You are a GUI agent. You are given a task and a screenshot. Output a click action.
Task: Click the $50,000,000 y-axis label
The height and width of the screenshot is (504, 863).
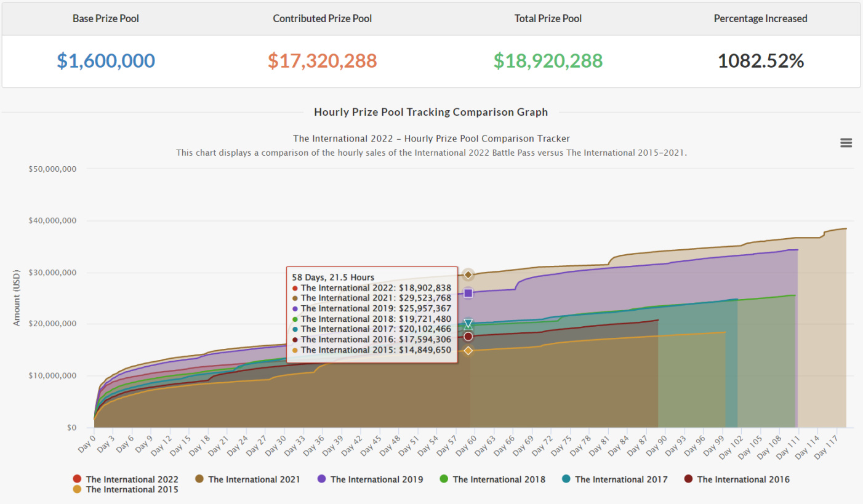click(x=53, y=169)
